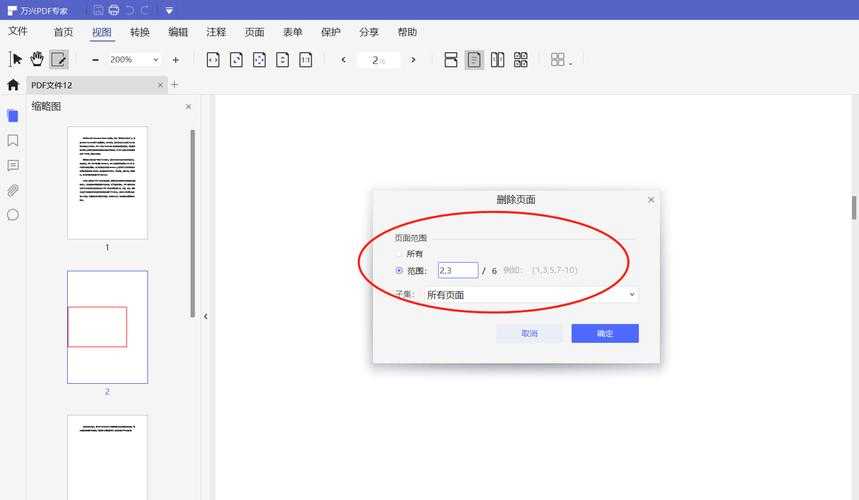859x500 pixels.
Task: Open the 200% zoom level dropdown
Action: (133, 60)
